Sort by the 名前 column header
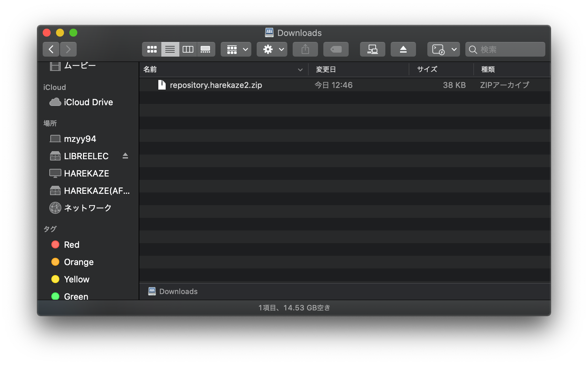Viewport: 588px width, 365px height. pyautogui.click(x=224, y=69)
